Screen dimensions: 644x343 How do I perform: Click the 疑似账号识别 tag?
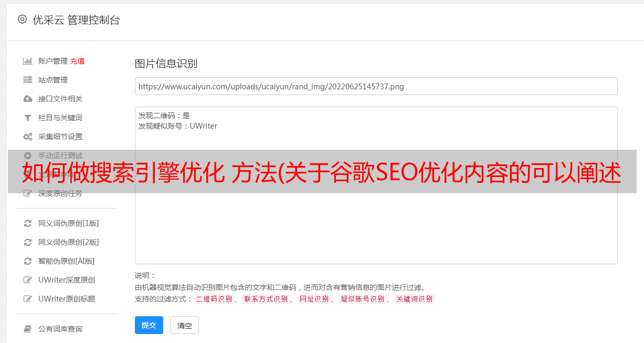tap(363, 299)
